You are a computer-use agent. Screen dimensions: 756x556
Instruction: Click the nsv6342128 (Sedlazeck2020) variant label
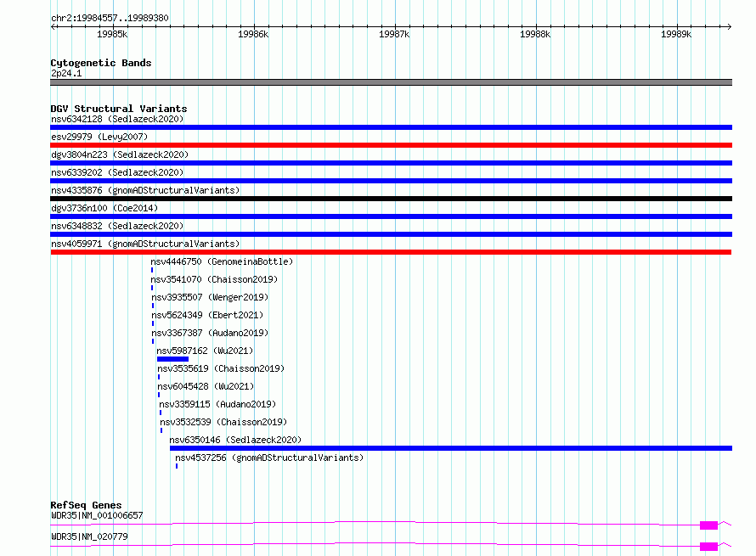click(117, 119)
